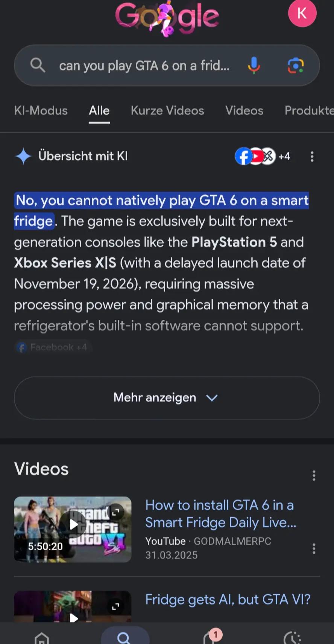This screenshot has width=334, height=644.
Task: Tap the magnifier icon in search bar
Action: [38, 65]
